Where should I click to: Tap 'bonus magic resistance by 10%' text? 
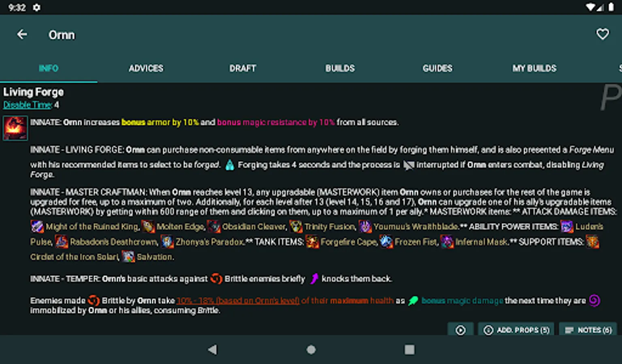(x=276, y=122)
